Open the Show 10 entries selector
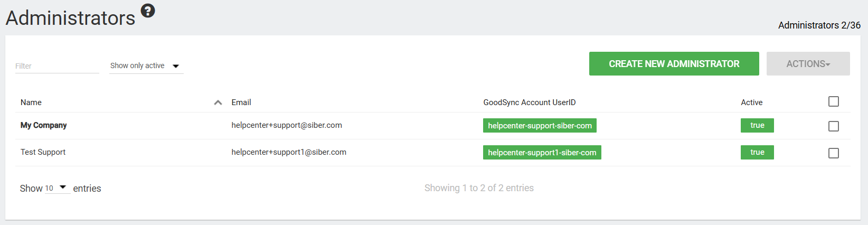The width and height of the screenshot is (868, 225). coord(57,188)
